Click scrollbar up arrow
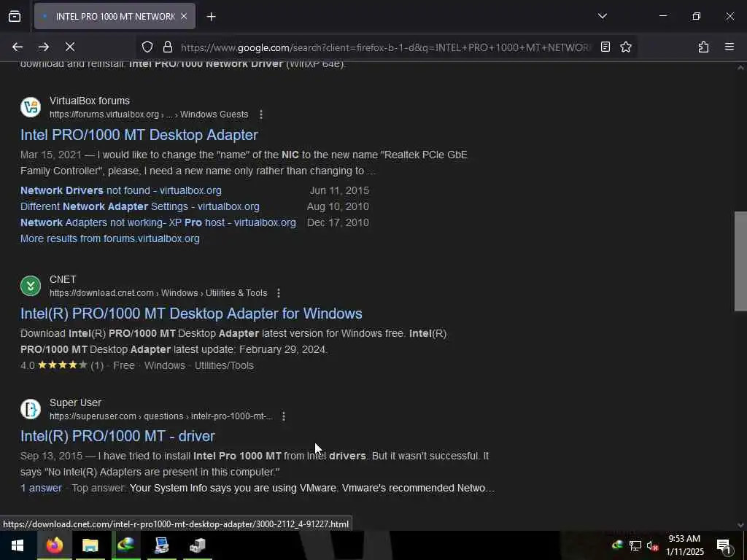 tap(740, 68)
